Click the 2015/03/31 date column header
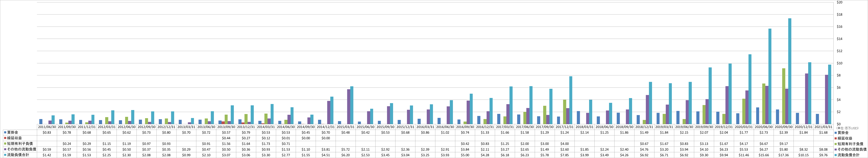Image resolution: width=868 pixels, height=158 pixels. point(346,127)
